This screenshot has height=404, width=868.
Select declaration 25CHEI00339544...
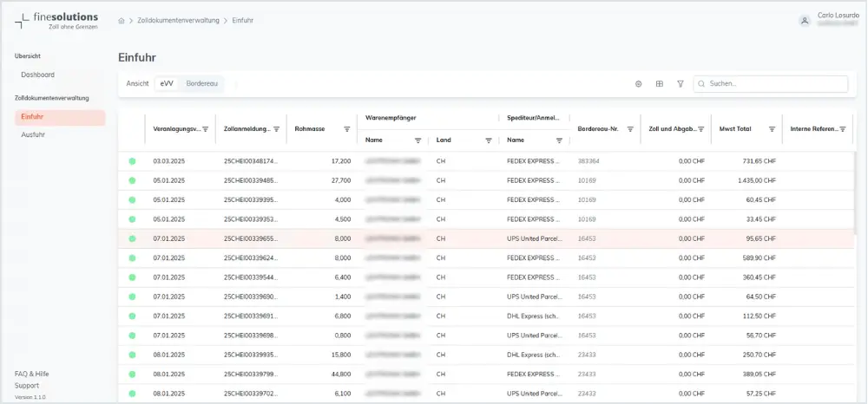[x=251, y=277]
